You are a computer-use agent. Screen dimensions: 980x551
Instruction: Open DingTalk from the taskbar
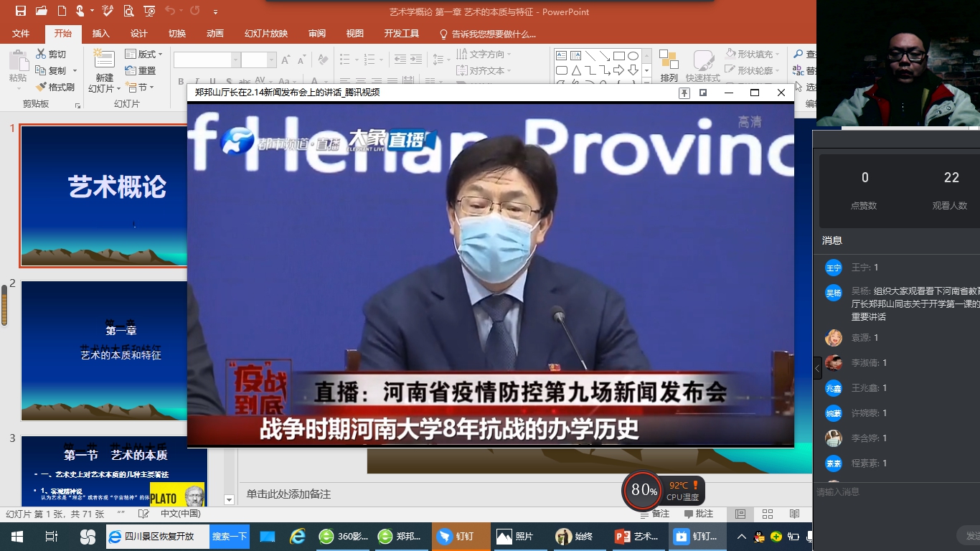coord(461,536)
